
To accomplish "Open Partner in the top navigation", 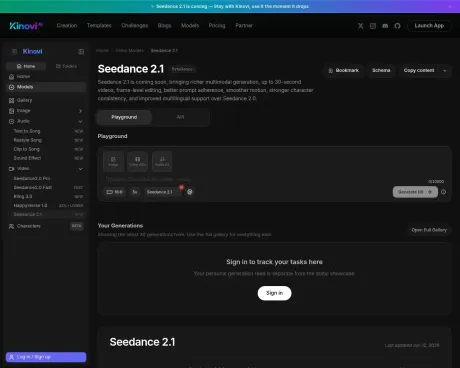I will click(244, 26).
